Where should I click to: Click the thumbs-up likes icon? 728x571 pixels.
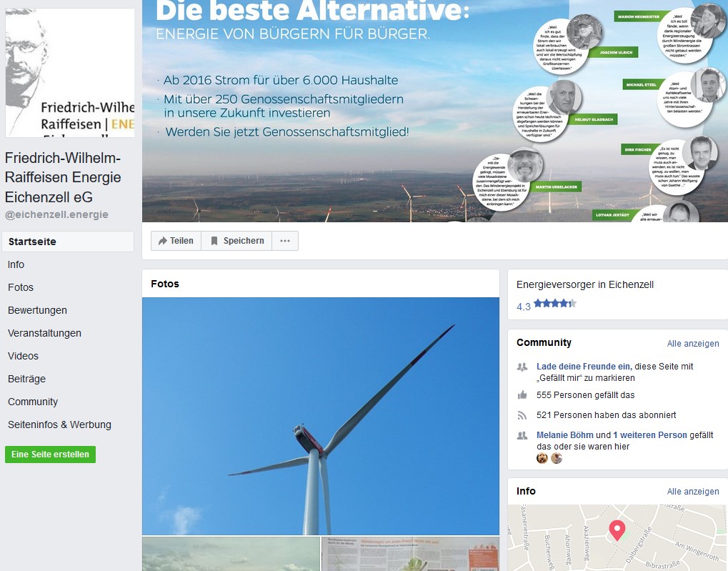pyautogui.click(x=522, y=395)
